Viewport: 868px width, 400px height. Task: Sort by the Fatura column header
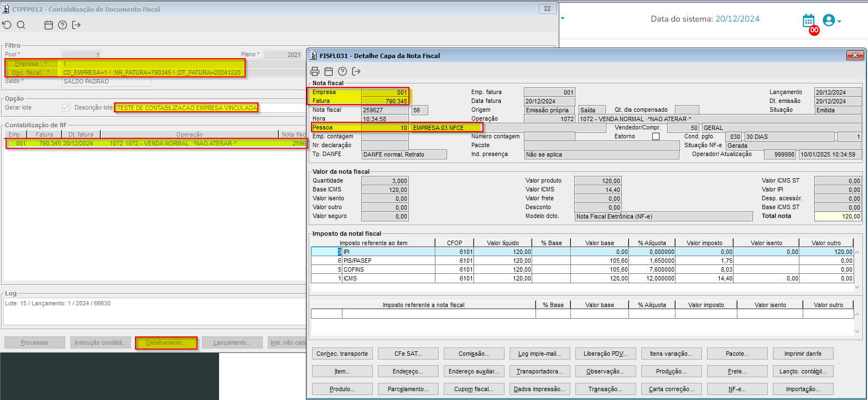tap(44, 134)
